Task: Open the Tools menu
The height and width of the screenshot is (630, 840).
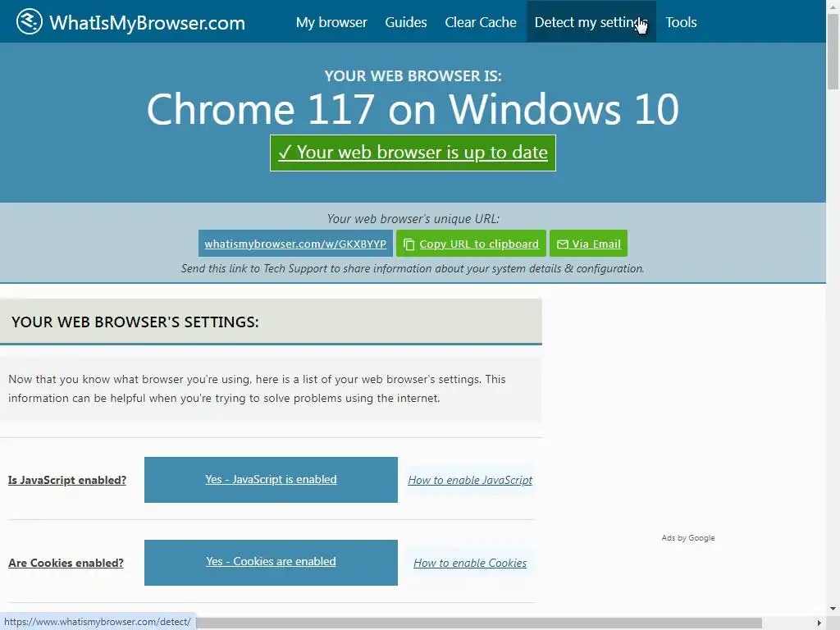Action: tap(681, 22)
